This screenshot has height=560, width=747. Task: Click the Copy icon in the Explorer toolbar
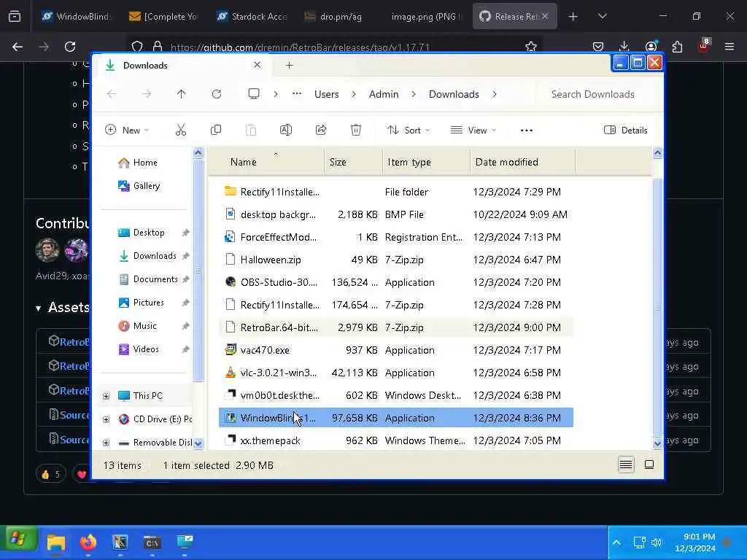point(216,130)
